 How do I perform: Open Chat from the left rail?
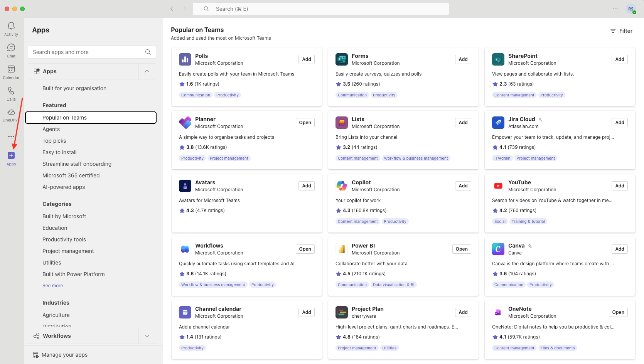(11, 48)
